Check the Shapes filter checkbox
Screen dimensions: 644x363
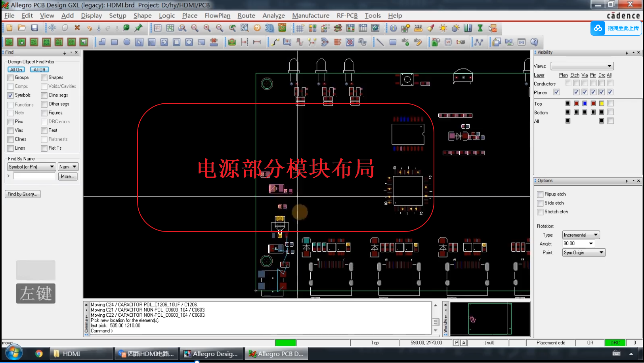click(44, 78)
